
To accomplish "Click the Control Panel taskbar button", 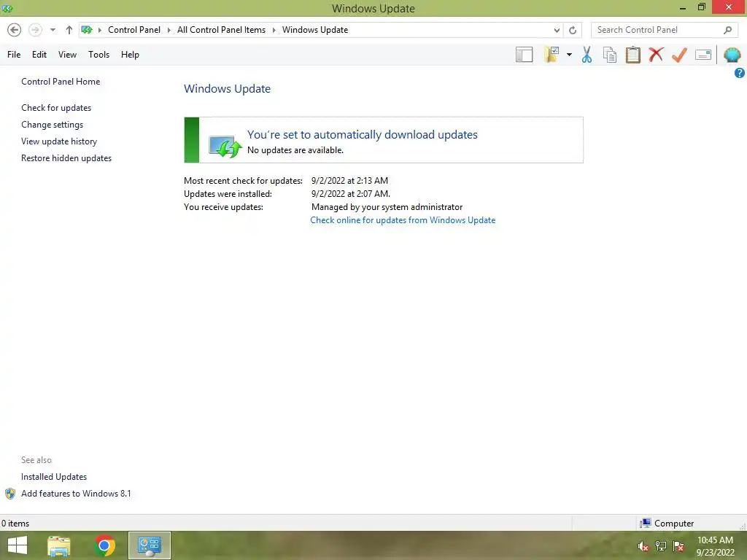I will pyautogui.click(x=149, y=545).
